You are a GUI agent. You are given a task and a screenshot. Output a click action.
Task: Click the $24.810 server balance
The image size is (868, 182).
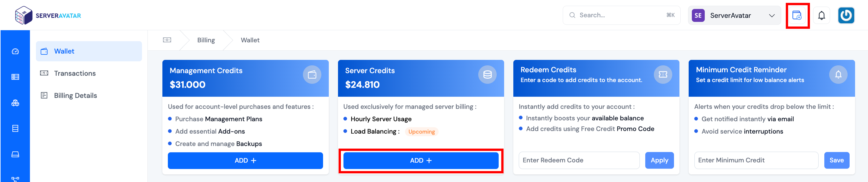362,85
